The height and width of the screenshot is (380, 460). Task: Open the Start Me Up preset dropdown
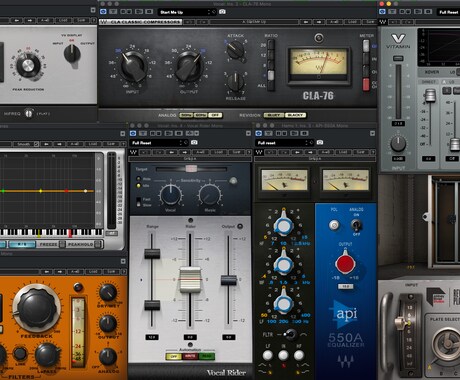(x=187, y=12)
